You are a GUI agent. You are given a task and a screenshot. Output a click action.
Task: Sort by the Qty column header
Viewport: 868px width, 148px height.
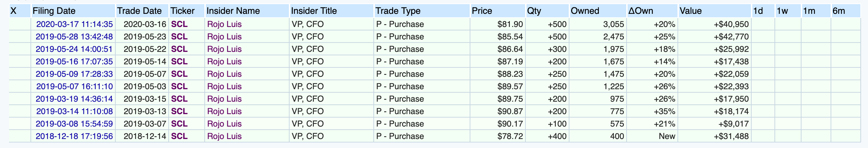point(534,11)
